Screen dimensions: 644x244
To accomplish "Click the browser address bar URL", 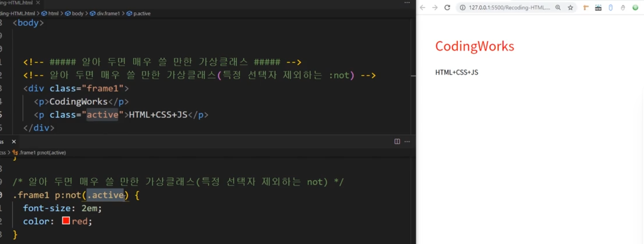I will 509,8.
